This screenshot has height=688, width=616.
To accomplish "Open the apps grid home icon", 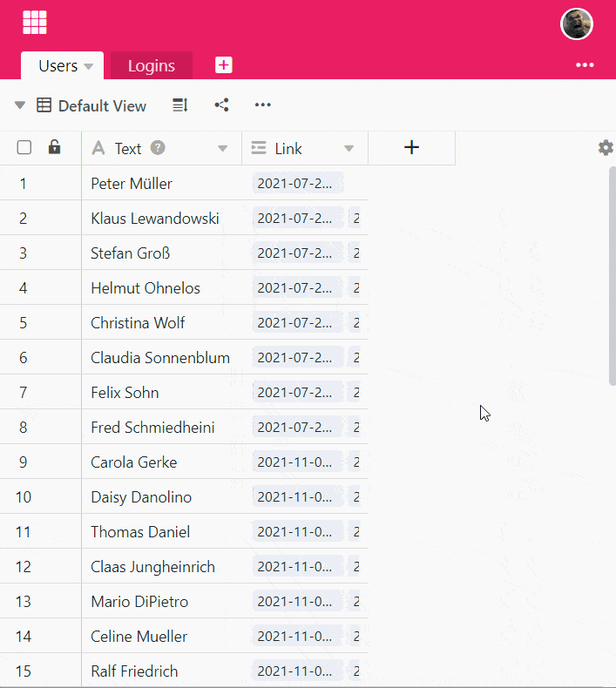I will pyautogui.click(x=35, y=23).
